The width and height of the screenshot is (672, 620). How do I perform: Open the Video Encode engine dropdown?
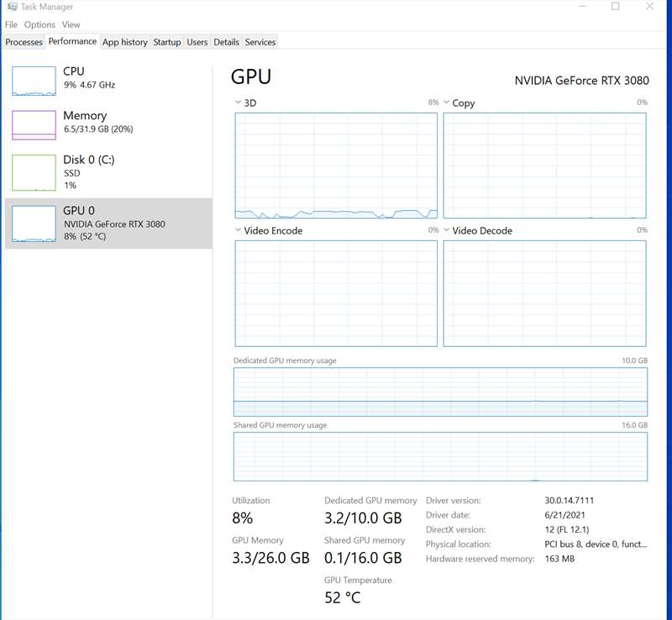pos(238,230)
